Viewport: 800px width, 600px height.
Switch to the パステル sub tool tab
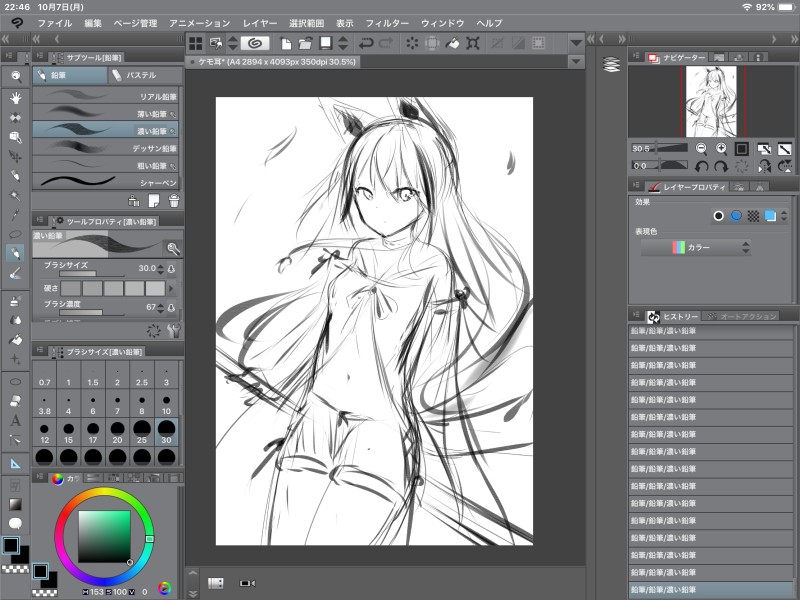pos(145,76)
